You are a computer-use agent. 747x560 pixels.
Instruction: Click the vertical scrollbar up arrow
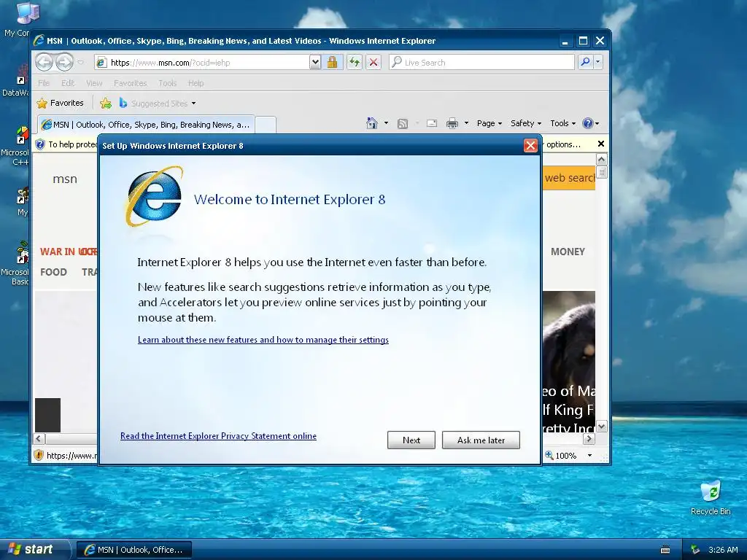tap(601, 159)
